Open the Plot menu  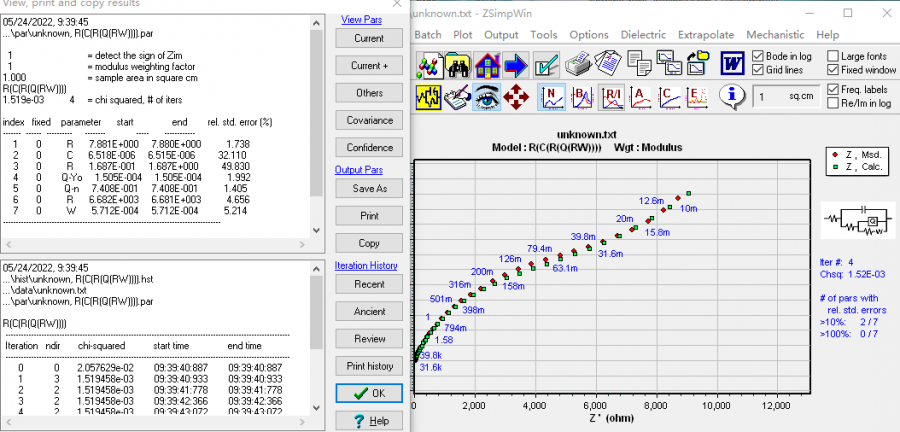pos(461,34)
